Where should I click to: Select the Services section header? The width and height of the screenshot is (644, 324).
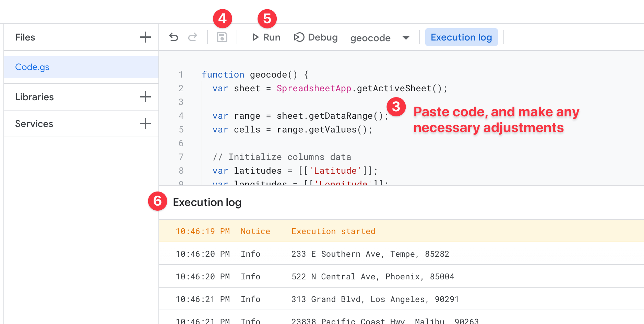click(x=34, y=124)
